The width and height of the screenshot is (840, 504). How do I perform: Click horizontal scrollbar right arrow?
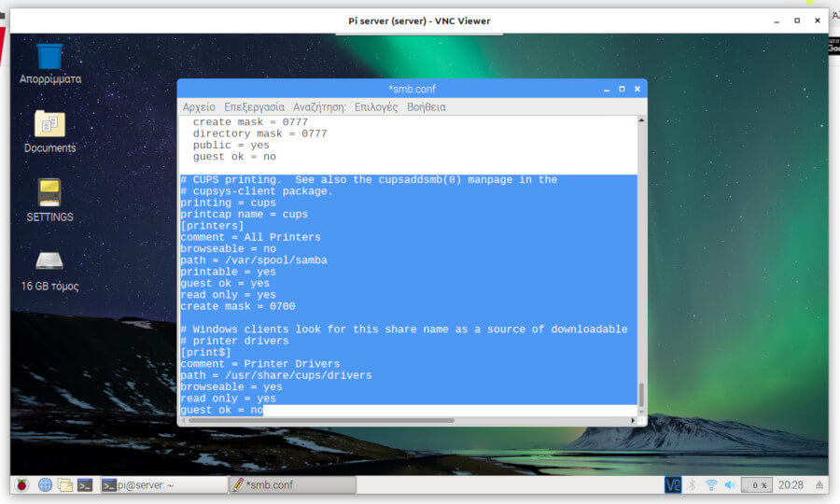pos(633,420)
